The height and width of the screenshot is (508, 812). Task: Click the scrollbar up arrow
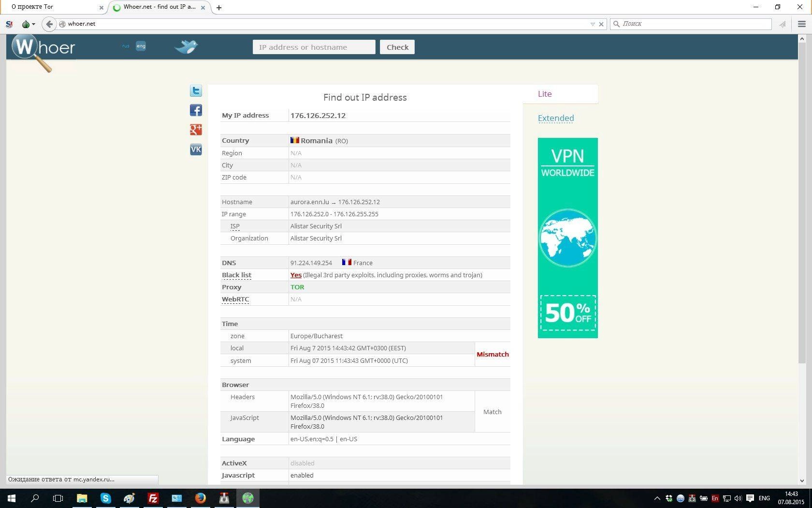tap(802, 38)
